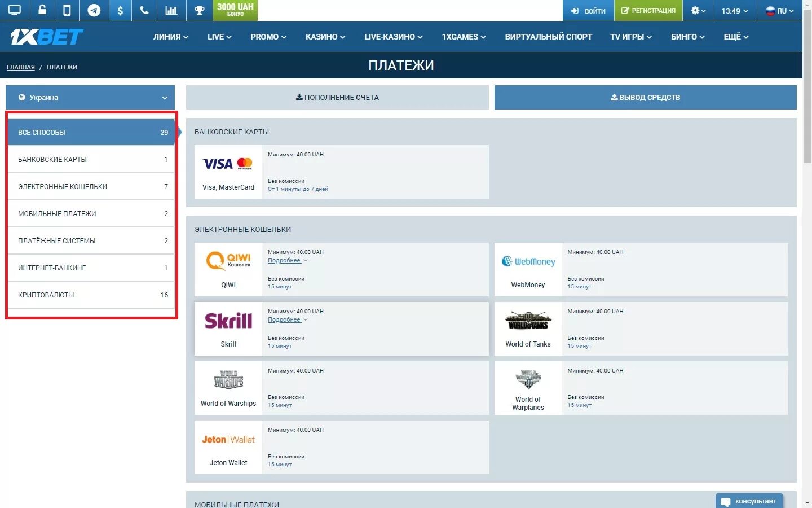The image size is (812, 508).
Task: Click the 1XBET logo
Action: [47, 37]
